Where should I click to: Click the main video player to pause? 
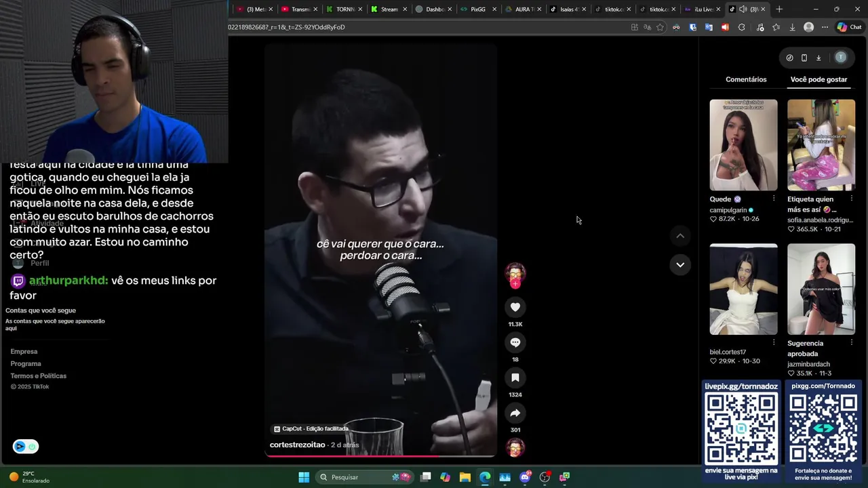[x=380, y=249]
